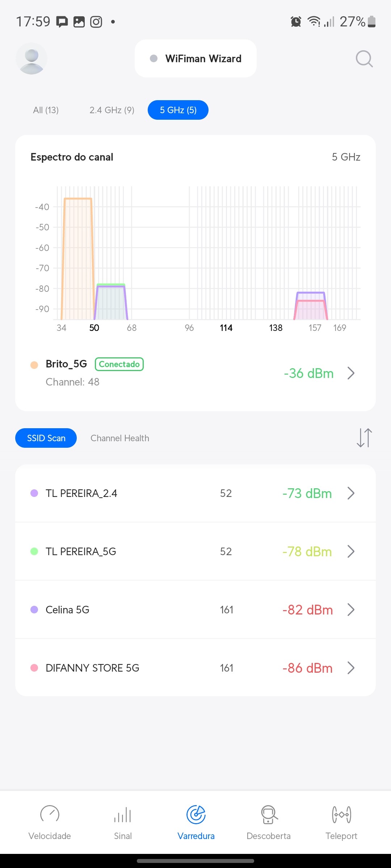Switch to Channel Health tab
Screen dimensions: 391x868
(x=120, y=438)
